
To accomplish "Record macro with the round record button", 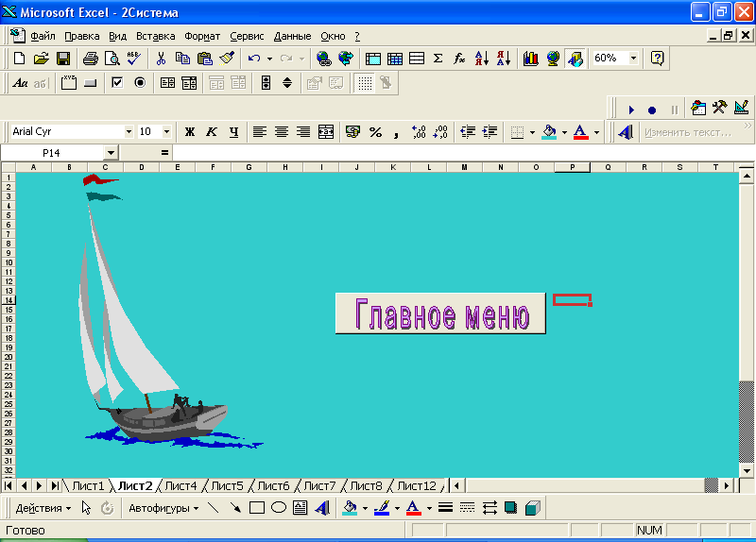I will pos(652,110).
